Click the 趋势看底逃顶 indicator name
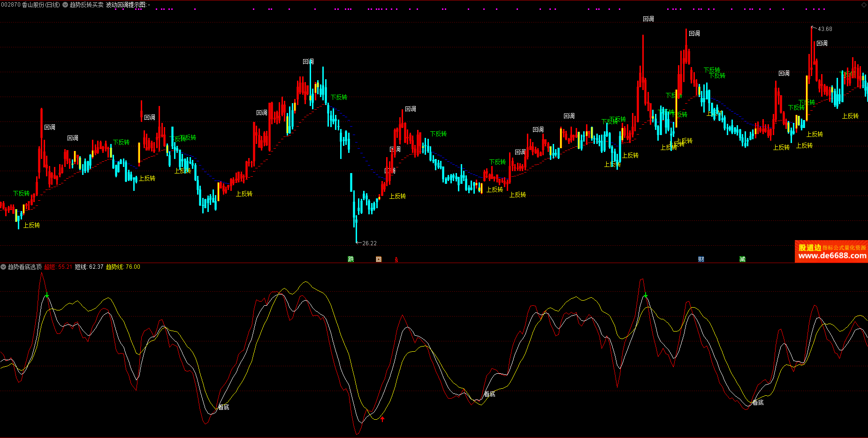 pyautogui.click(x=25, y=267)
